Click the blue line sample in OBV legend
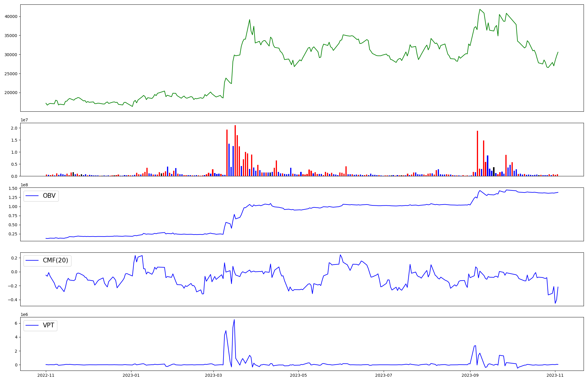The width and height of the screenshot is (588, 382). pyautogui.click(x=32, y=196)
